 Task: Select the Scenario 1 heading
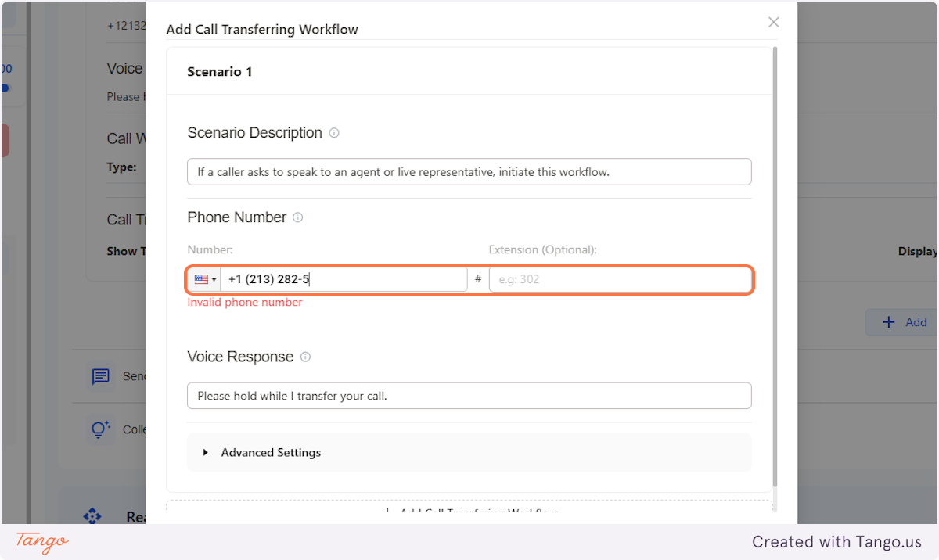tap(220, 72)
